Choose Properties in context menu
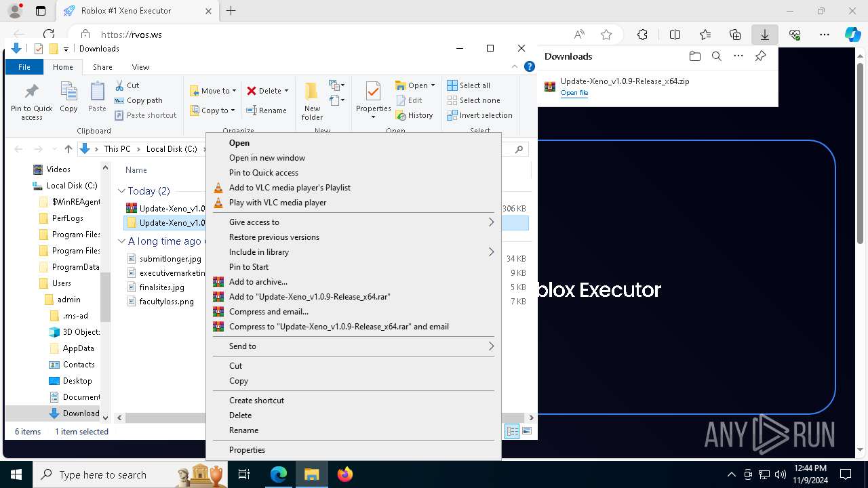Screen dimensions: 868x488 [353, 450]
